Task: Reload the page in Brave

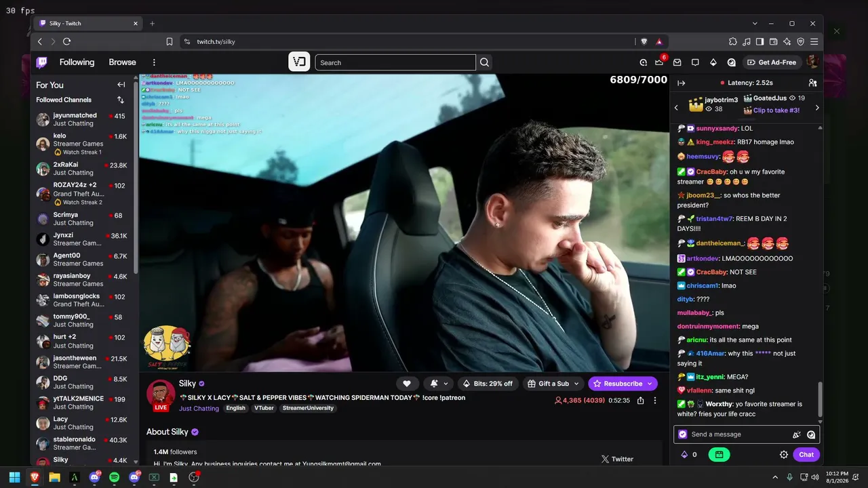Action: (66, 41)
